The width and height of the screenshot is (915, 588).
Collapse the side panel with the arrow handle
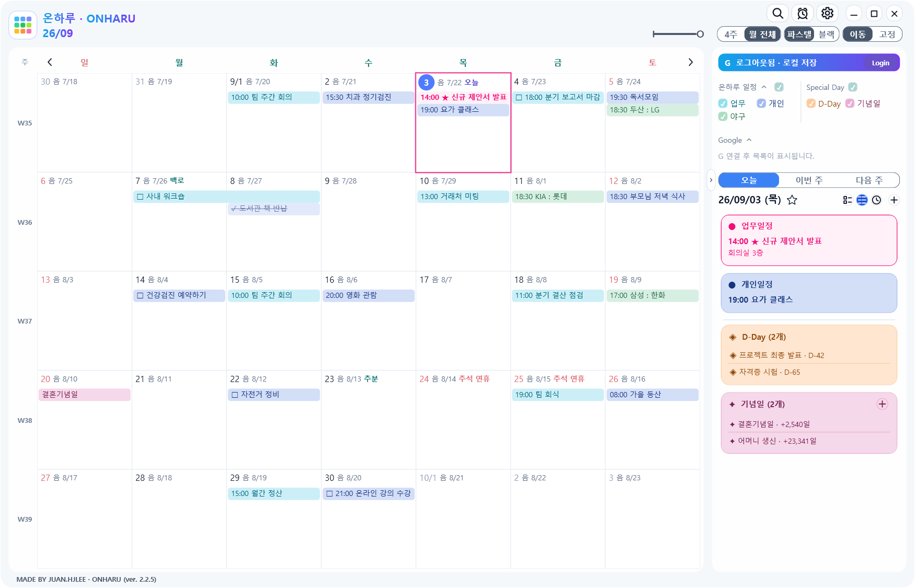(711, 180)
